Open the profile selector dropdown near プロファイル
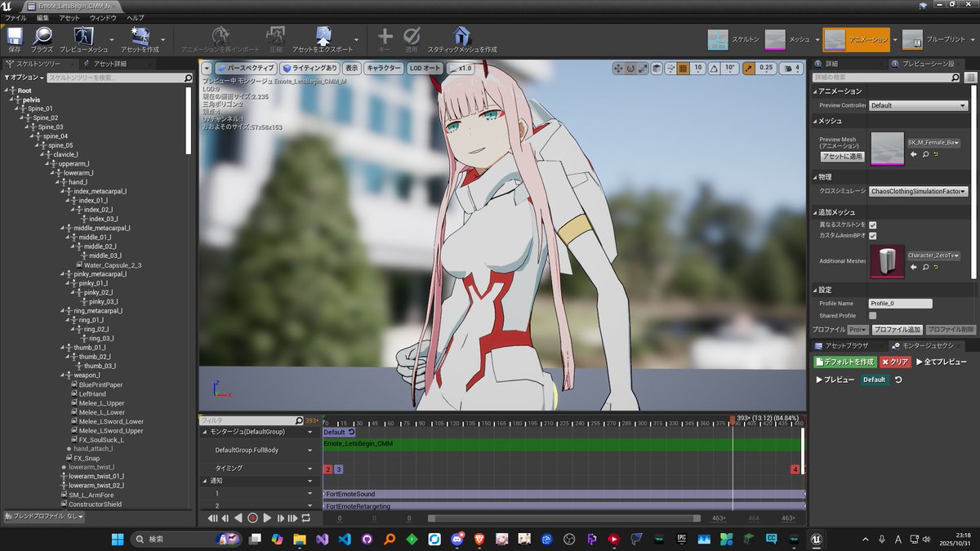The image size is (980, 551). [857, 330]
